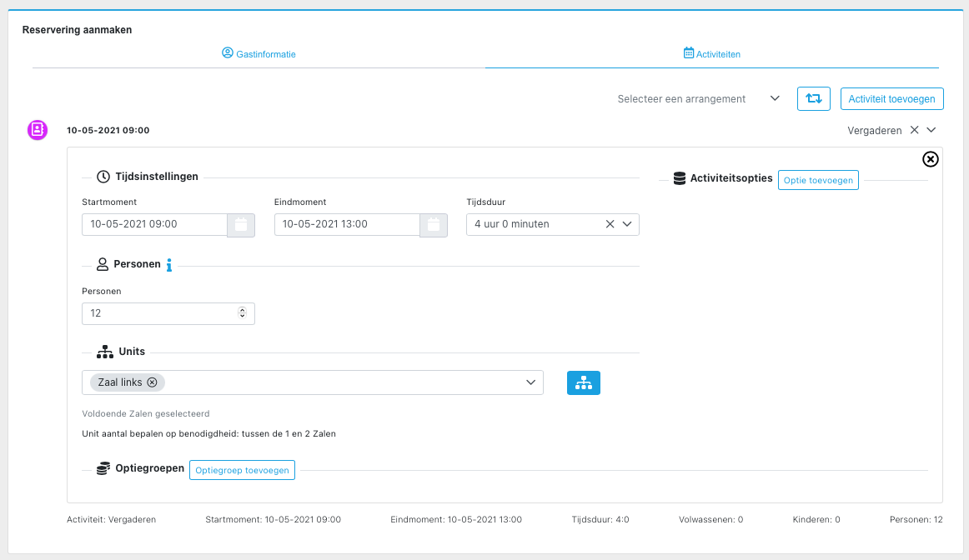Expand the Tijdsduur dropdown
Image resolution: width=969 pixels, height=560 pixels.
coord(627,224)
